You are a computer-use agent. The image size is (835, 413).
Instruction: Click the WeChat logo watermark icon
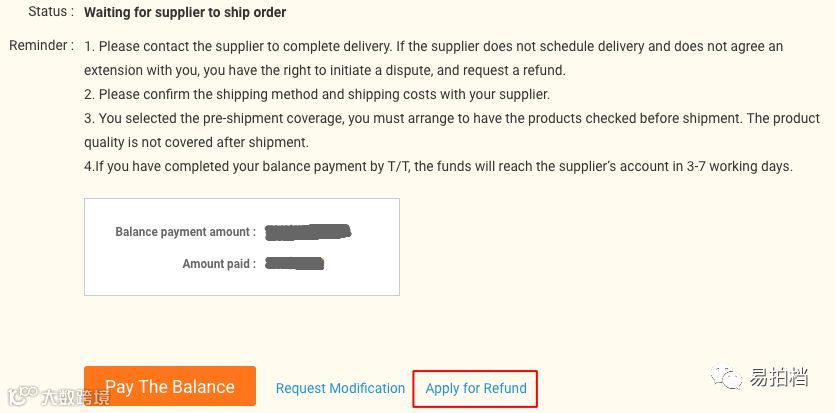coord(728,378)
